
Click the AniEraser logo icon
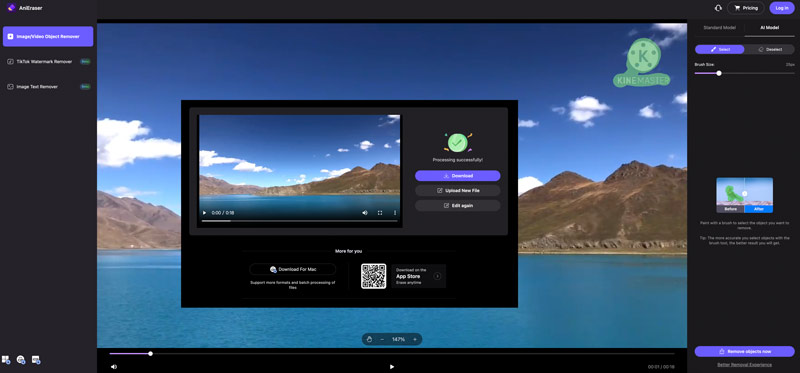[11, 8]
